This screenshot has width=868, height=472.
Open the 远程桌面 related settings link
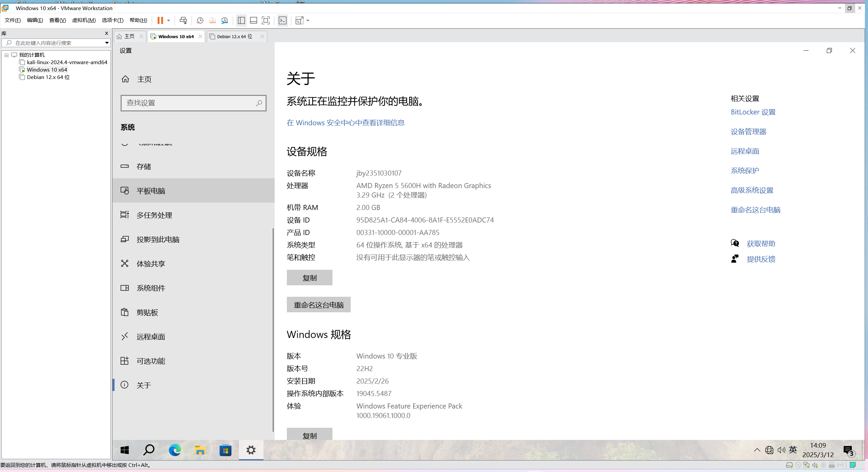745,151
